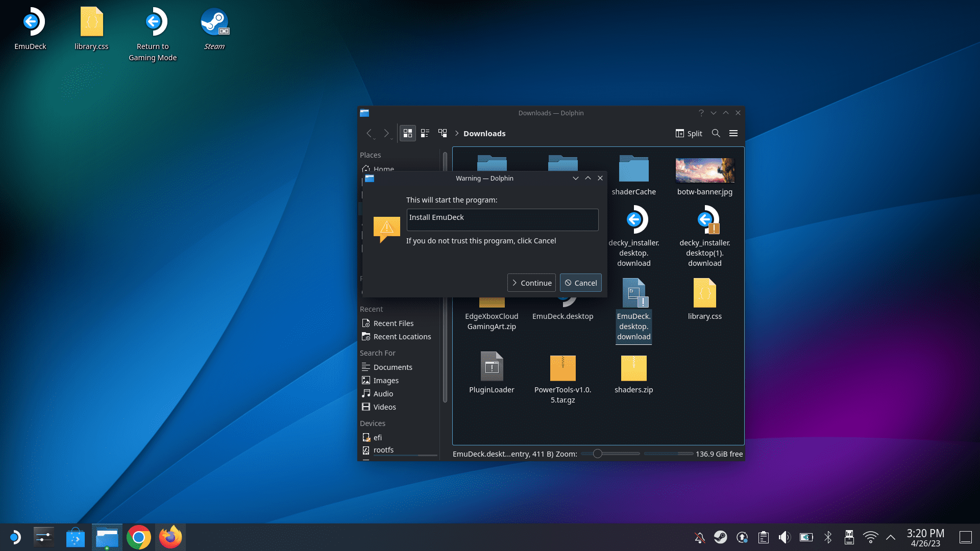Viewport: 980px width, 551px height.
Task: Expand the breadcrumb path chevron before Downloads
Action: point(457,133)
